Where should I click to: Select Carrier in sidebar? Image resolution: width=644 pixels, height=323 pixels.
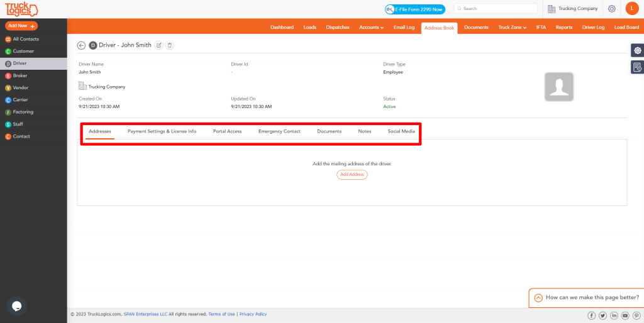coord(33,100)
